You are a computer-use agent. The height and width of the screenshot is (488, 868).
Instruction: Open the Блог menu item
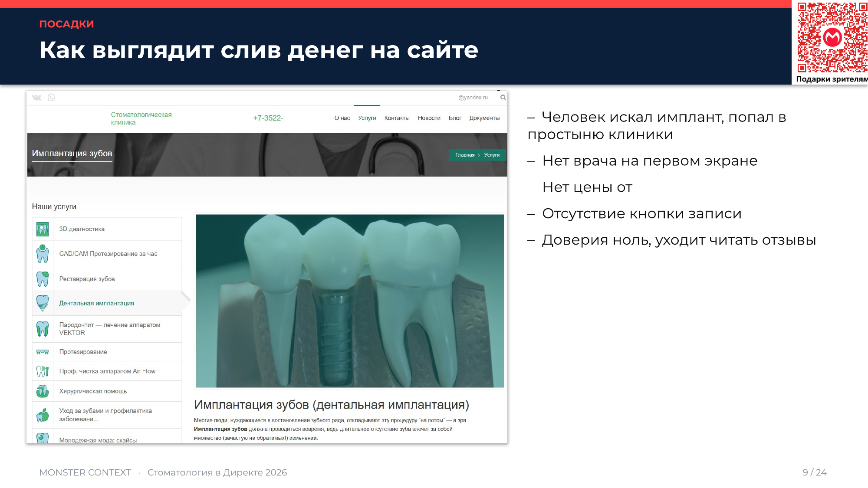point(455,118)
